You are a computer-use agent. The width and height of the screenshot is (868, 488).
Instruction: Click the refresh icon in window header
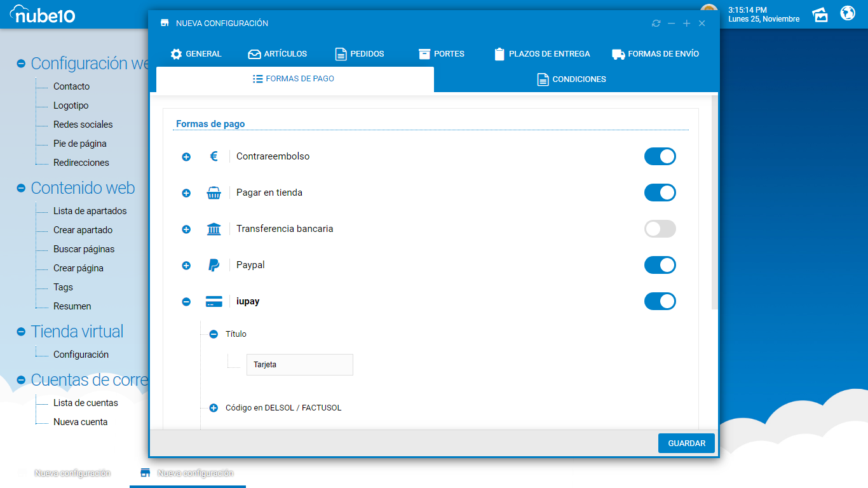pyautogui.click(x=656, y=24)
